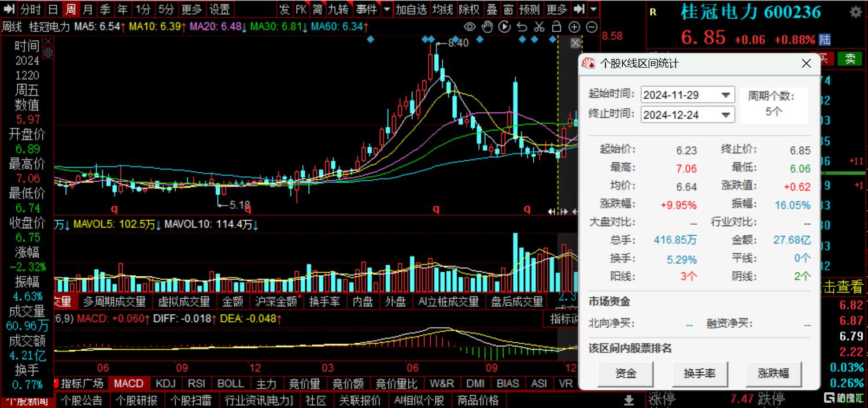Start chart replay with the play icon

[x=504, y=27]
